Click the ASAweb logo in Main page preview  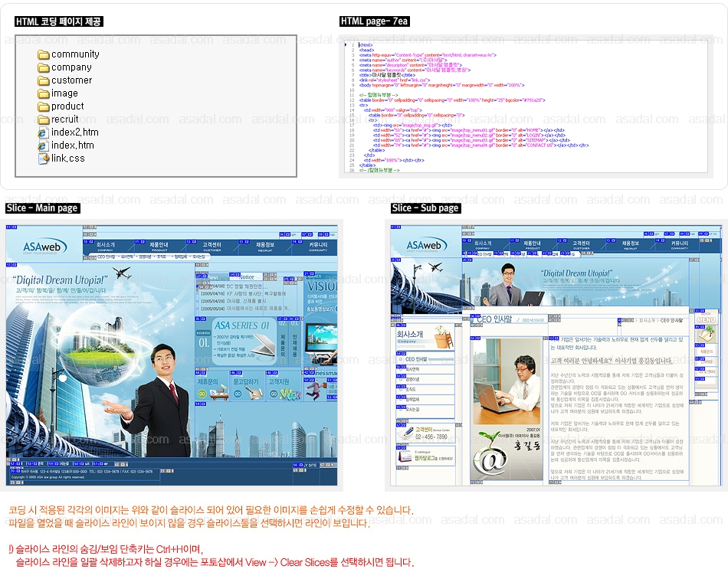click(x=44, y=247)
